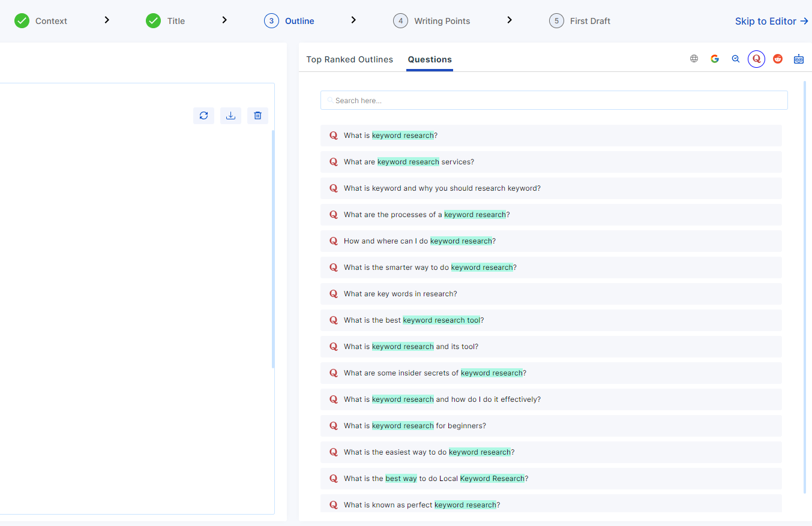The image size is (812, 526).
Task: Click the questions search input field
Action: tap(553, 101)
